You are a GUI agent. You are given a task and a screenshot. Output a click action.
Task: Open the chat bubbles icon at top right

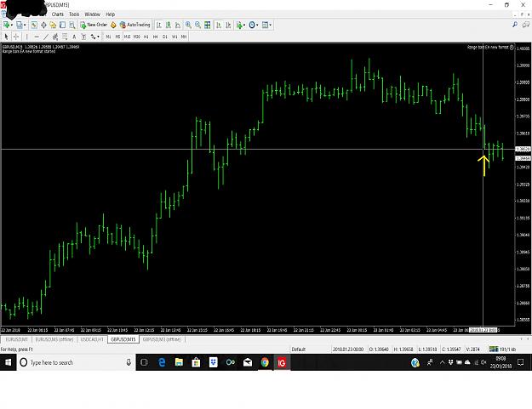point(525,25)
